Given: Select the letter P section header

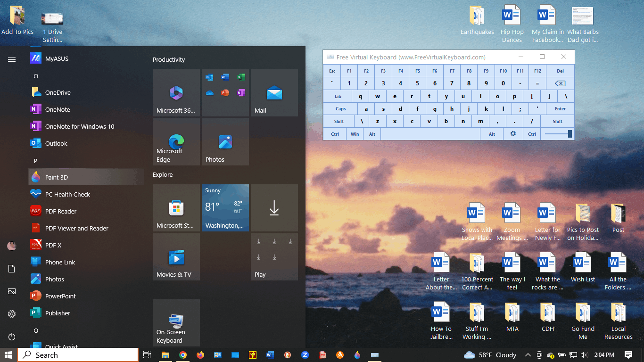Looking at the screenshot, I should click(35, 161).
